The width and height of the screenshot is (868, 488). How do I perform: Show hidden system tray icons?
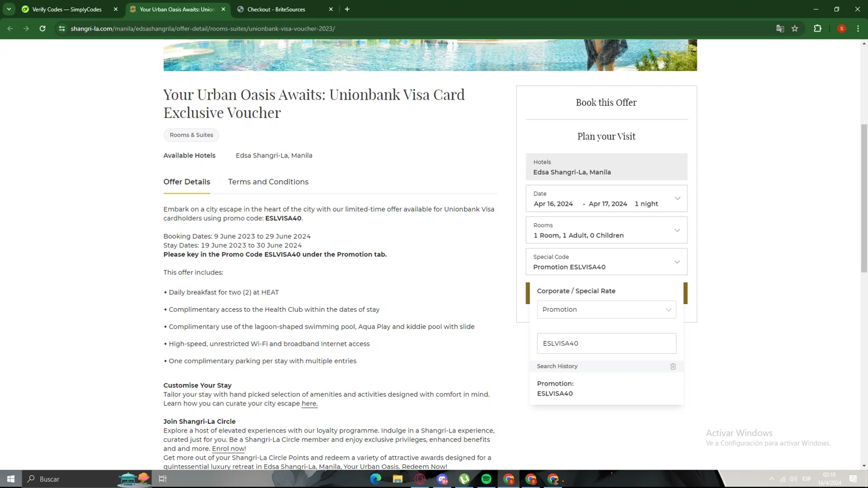(771, 479)
